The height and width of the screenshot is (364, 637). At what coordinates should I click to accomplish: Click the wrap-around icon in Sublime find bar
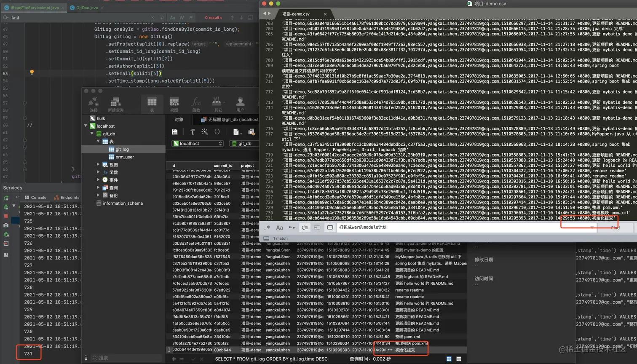305,227
